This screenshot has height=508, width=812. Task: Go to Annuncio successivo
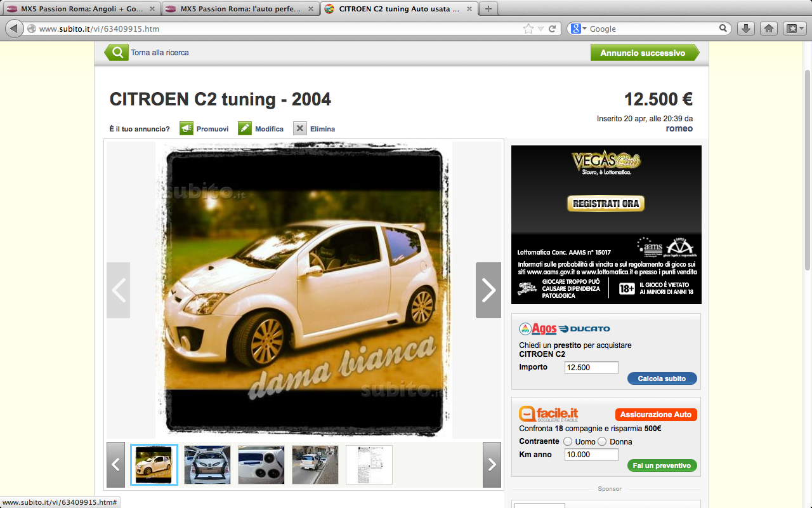click(x=645, y=53)
